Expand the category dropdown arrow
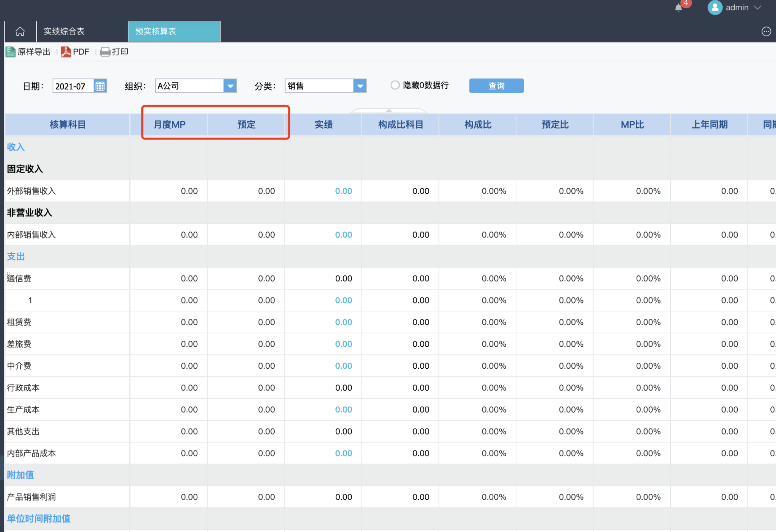 360,86
